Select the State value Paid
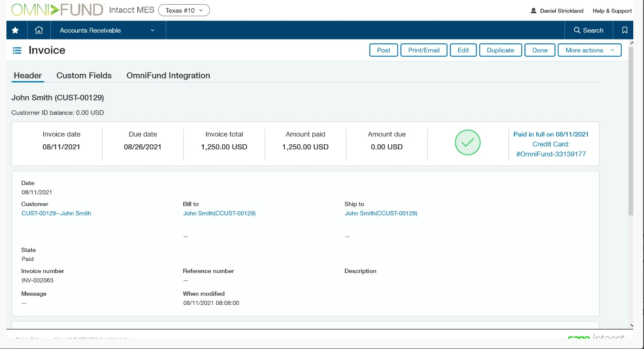 [27, 259]
